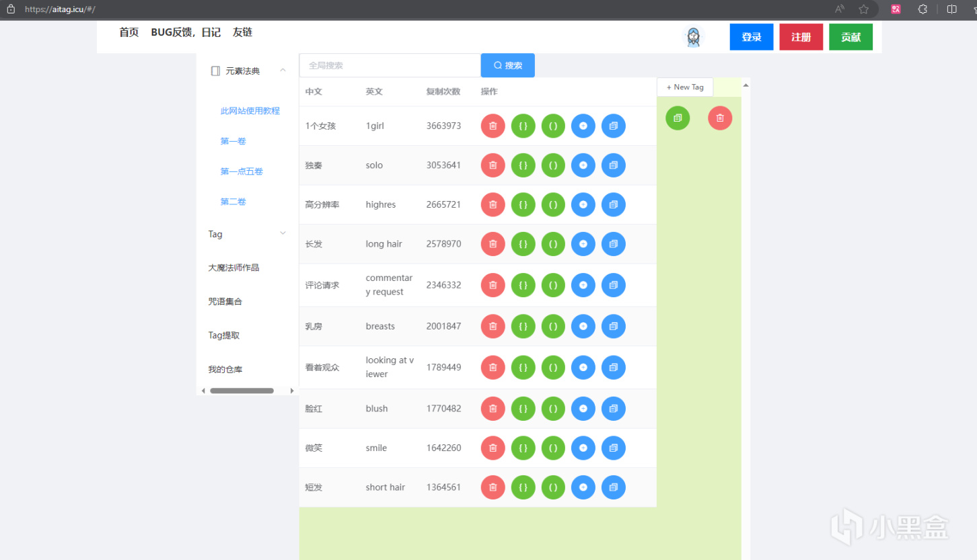Click the blue plus icon for short hair
The width and height of the screenshot is (977, 560).
pos(583,487)
